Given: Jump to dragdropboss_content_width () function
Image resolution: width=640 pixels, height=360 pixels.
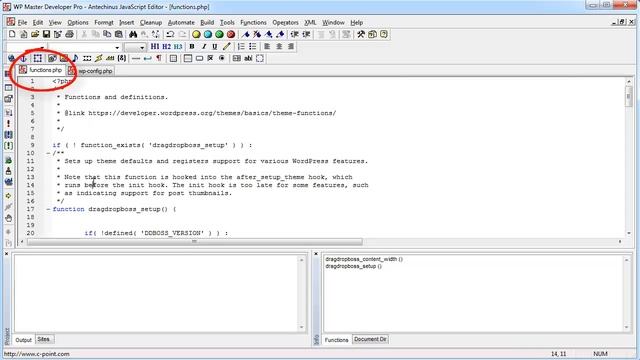Looking at the screenshot, I should point(364,259).
